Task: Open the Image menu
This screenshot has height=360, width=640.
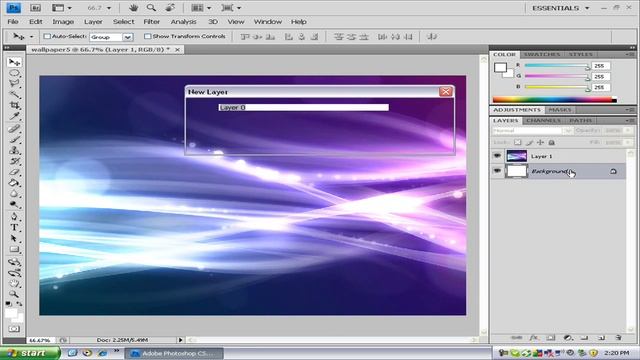Action: pyautogui.click(x=63, y=22)
